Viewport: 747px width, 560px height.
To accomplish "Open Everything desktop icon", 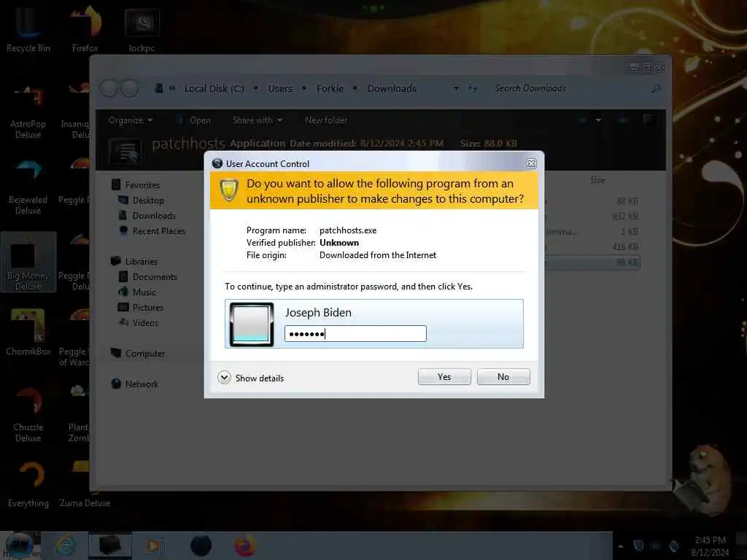I will click(28, 484).
